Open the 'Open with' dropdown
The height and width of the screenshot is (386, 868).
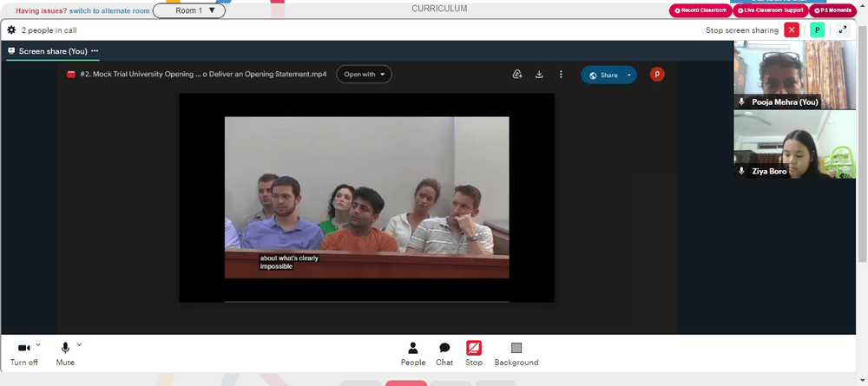[x=364, y=74]
